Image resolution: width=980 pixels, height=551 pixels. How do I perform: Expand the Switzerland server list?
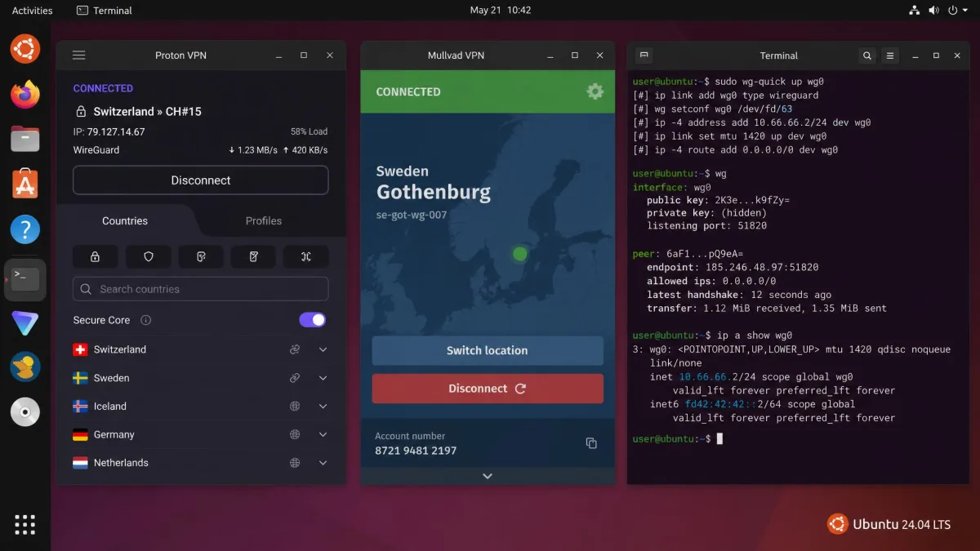323,349
